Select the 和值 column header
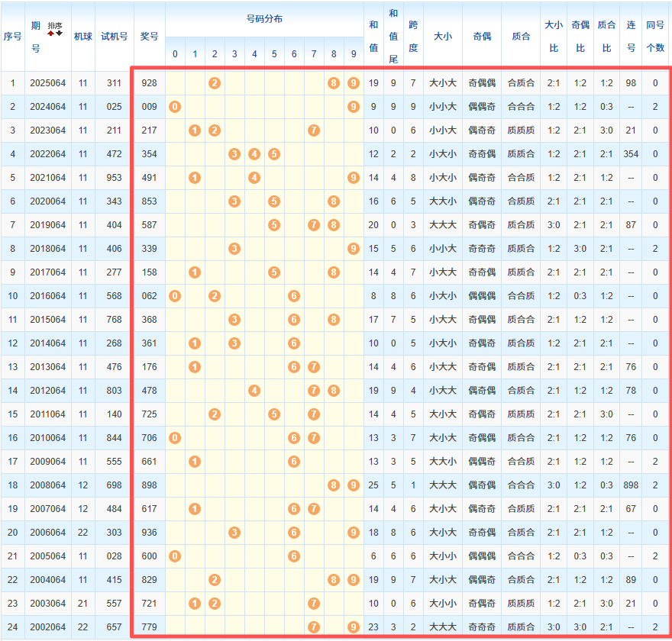The width and height of the screenshot is (672, 641). click(373, 36)
